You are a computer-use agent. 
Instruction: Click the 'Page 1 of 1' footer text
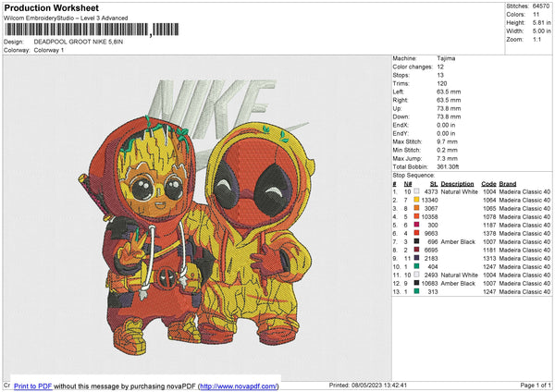pyautogui.click(x=536, y=385)
